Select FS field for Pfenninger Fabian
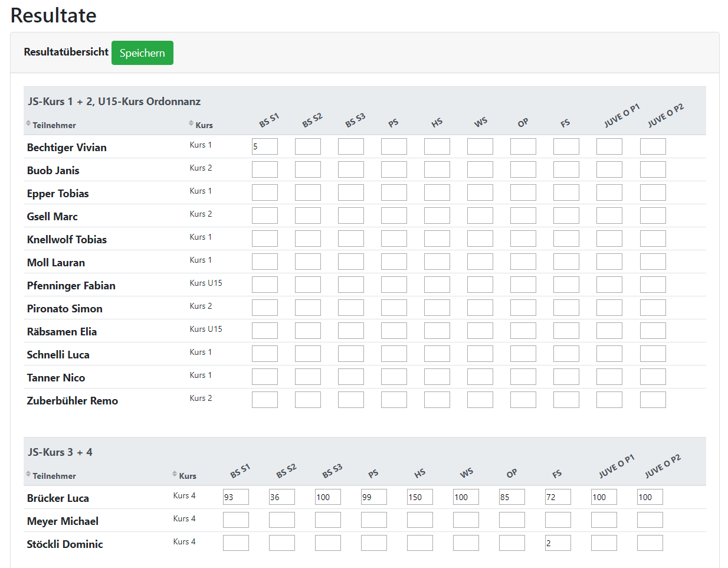This screenshot has width=728, height=568. click(566, 285)
